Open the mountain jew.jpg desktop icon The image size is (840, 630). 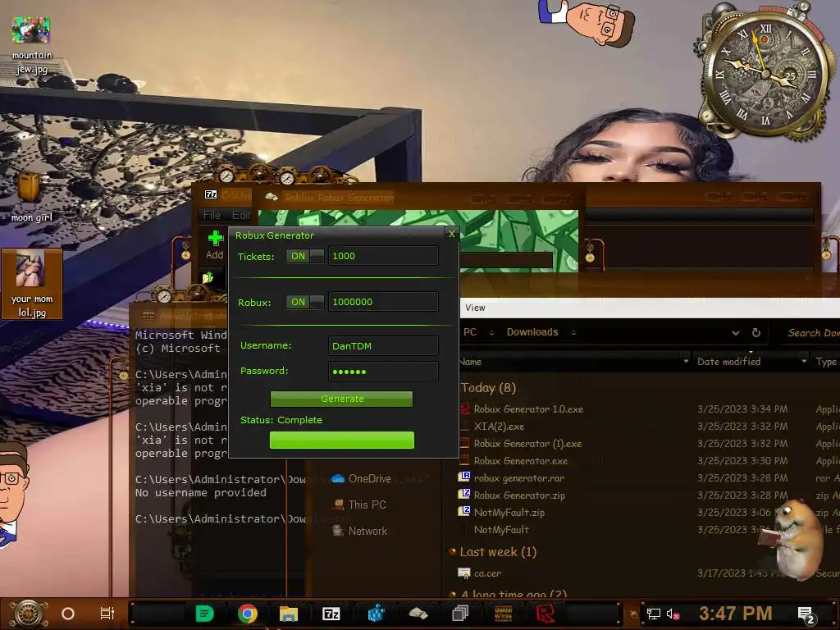point(31,45)
